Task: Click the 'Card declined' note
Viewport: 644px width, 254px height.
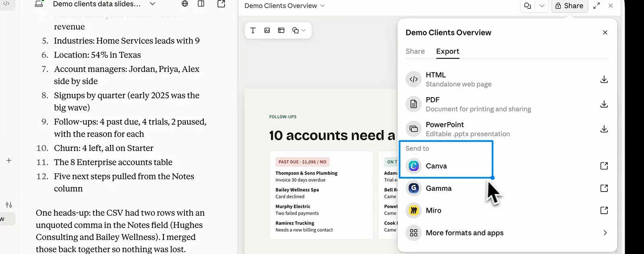Action: (290, 196)
